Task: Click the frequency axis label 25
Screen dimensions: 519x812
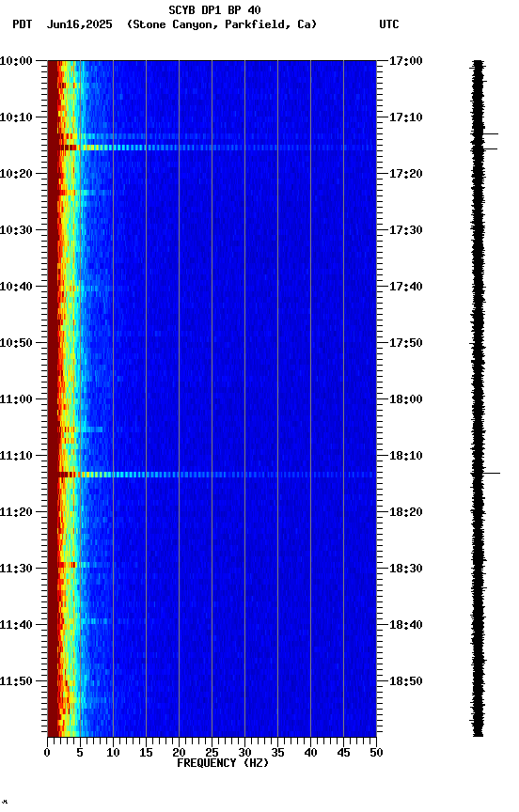Action: click(x=212, y=754)
